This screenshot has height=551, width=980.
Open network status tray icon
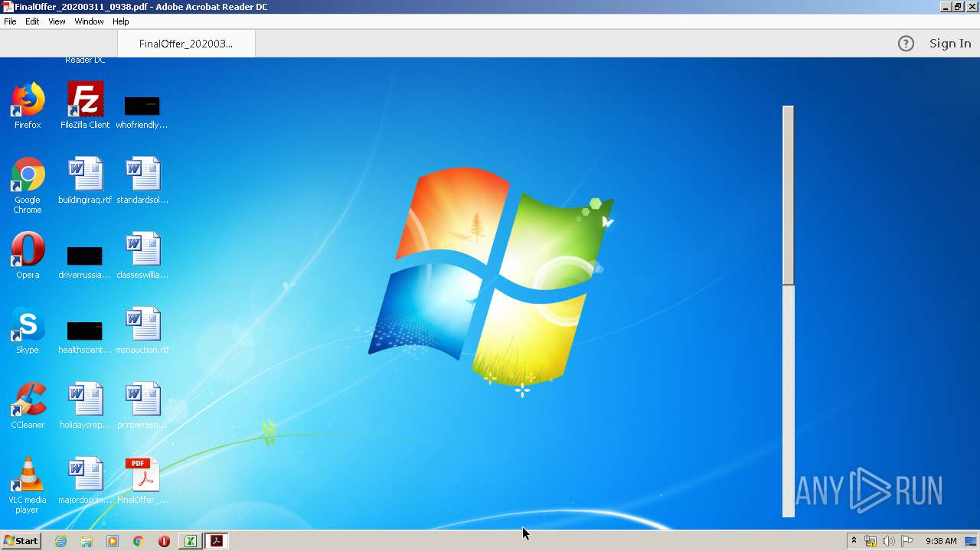click(871, 541)
